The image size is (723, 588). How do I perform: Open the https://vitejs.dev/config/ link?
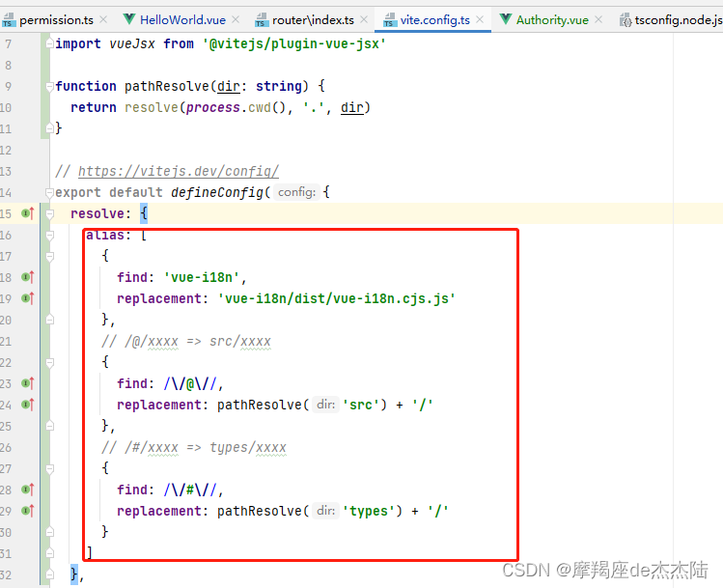(x=179, y=171)
